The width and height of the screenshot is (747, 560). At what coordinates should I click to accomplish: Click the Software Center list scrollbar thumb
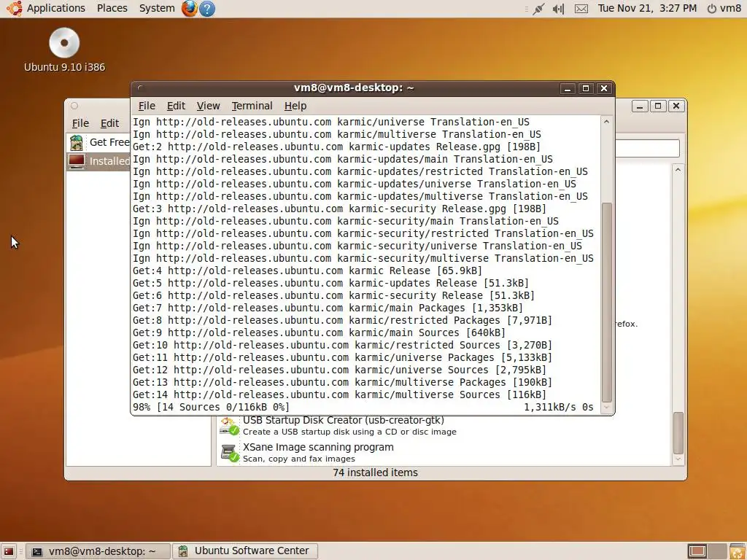point(678,433)
